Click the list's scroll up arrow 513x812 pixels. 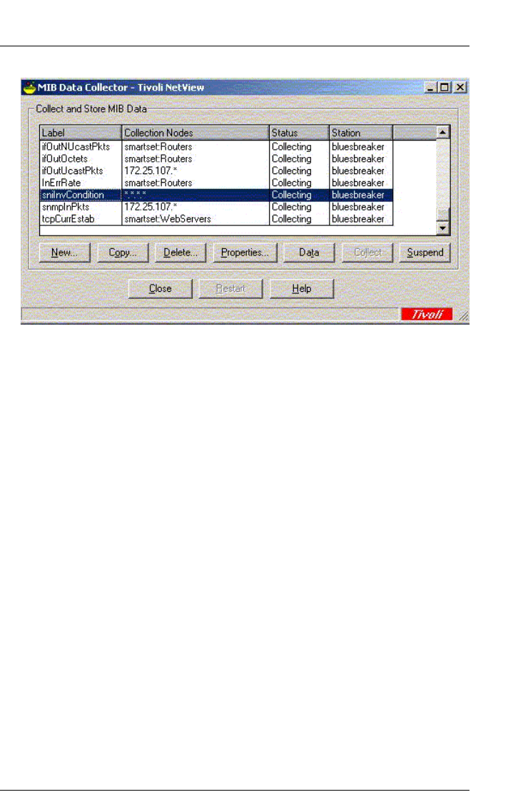(x=442, y=133)
